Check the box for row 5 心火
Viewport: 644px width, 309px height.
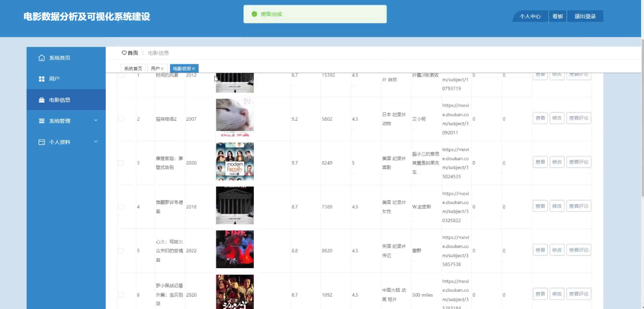(121, 250)
